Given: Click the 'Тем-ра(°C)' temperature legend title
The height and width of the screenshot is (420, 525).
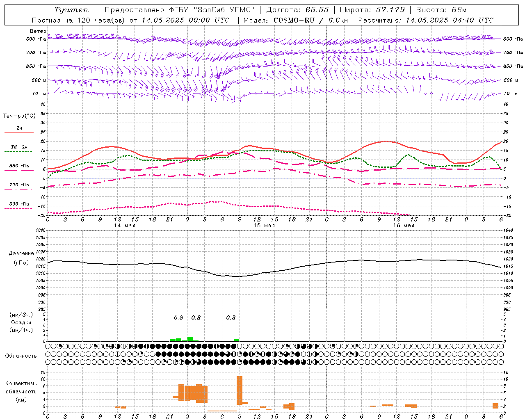Looking at the screenshot, I should coord(19,116).
